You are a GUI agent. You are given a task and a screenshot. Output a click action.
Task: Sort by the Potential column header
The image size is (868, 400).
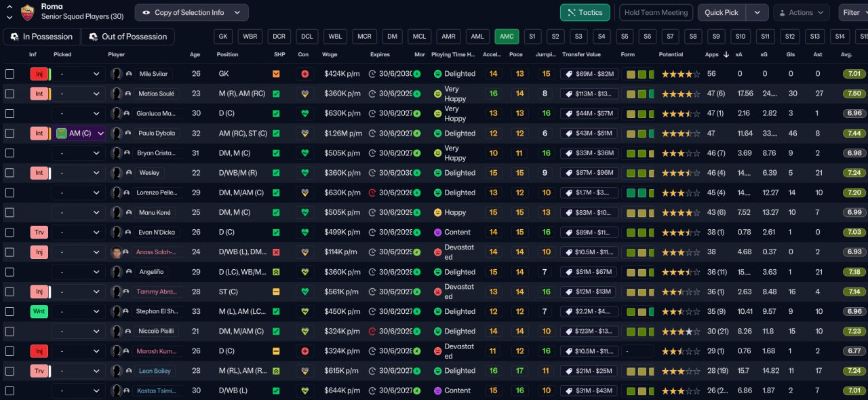coord(671,54)
